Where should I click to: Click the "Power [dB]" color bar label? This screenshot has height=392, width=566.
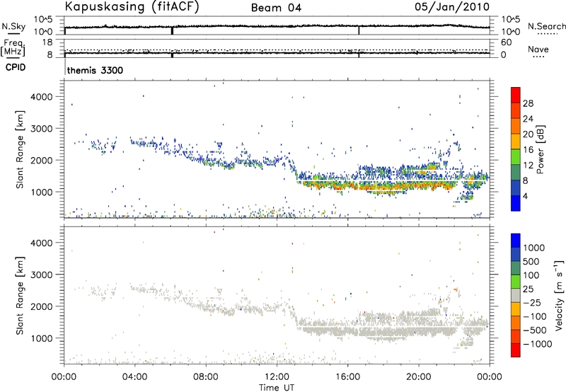pos(541,149)
